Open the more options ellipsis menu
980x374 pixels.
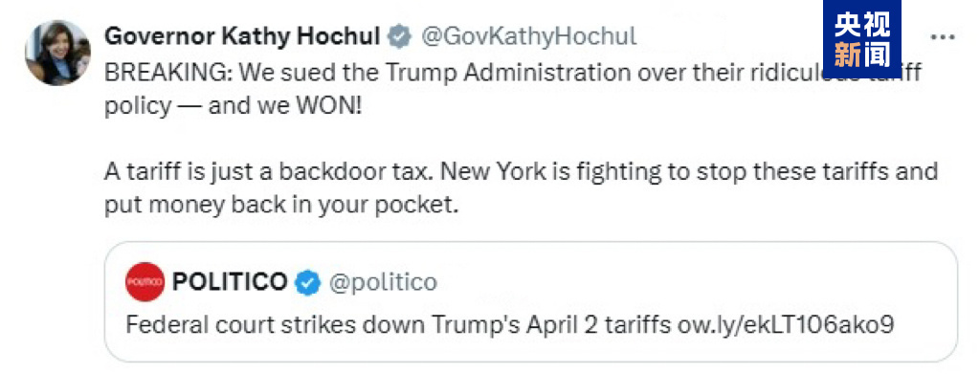click(943, 37)
